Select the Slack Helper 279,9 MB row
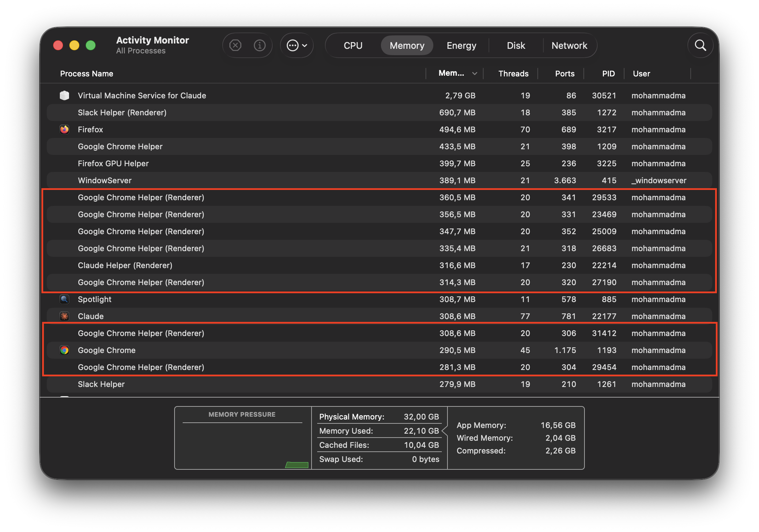The image size is (759, 532). tap(379, 384)
